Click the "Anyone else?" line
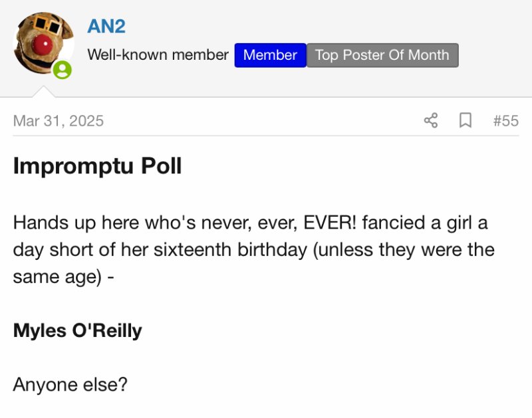 click(70, 384)
